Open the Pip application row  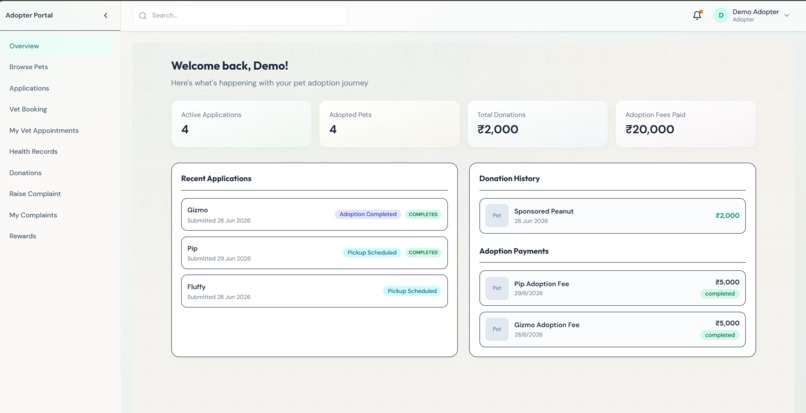pyautogui.click(x=315, y=253)
